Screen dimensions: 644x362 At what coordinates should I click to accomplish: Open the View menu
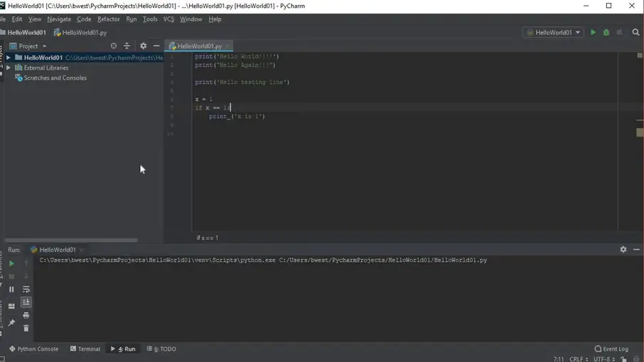pos(35,19)
